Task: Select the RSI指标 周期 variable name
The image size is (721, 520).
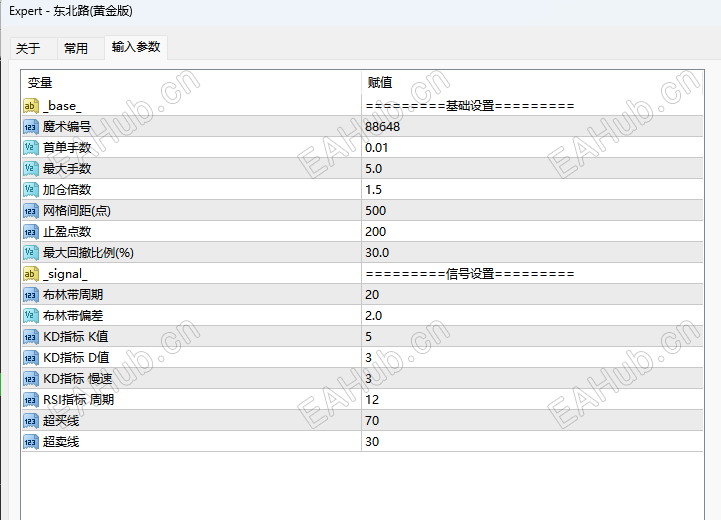Action: (x=79, y=400)
